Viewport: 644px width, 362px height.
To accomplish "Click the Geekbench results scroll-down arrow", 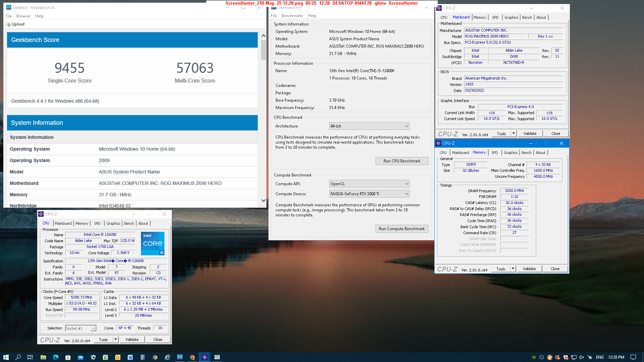I will point(263,200).
